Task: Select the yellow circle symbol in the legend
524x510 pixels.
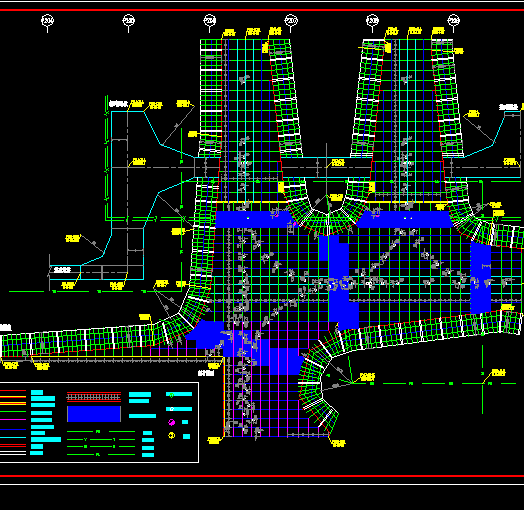Action: [x=171, y=435]
